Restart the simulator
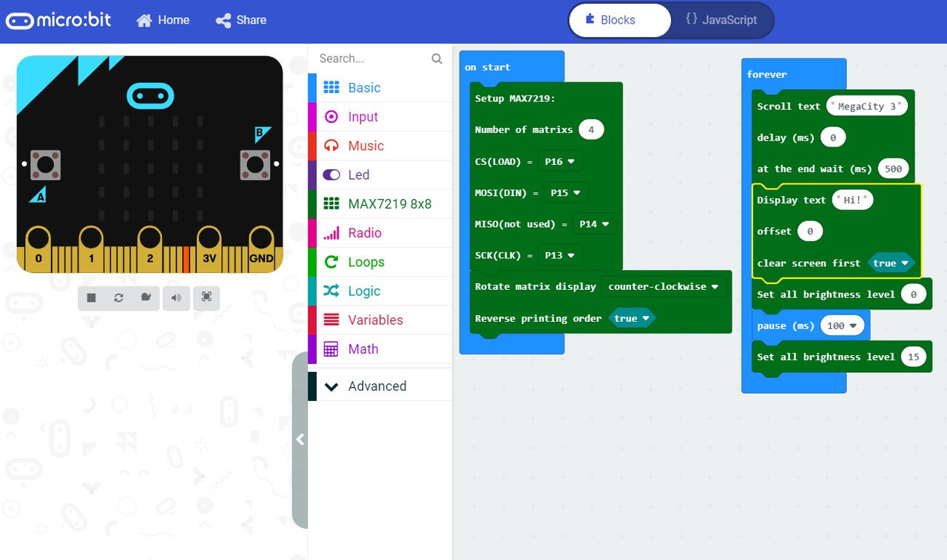The height and width of the screenshot is (560, 947). point(118,297)
